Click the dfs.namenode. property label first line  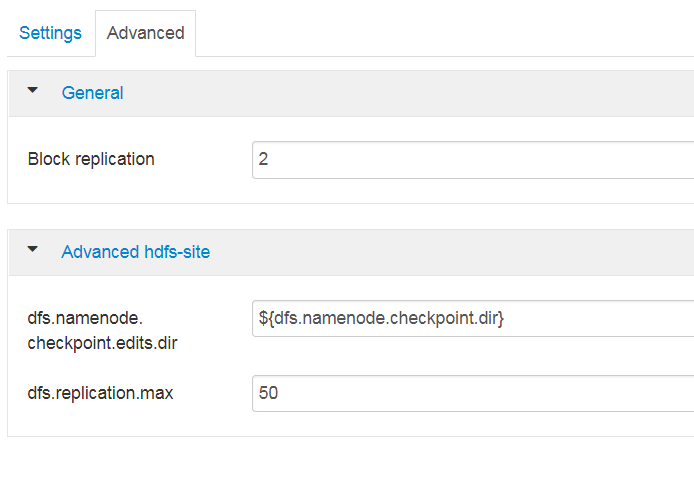pyautogui.click(x=86, y=319)
